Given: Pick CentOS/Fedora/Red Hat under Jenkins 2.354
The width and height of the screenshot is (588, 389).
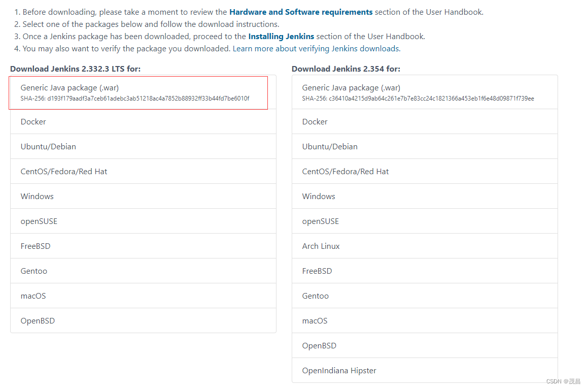Looking at the screenshot, I should (425, 171).
